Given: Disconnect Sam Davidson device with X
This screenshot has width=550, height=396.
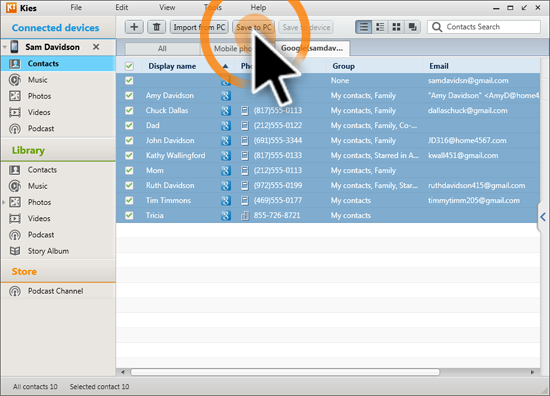Looking at the screenshot, I should tap(96, 47).
